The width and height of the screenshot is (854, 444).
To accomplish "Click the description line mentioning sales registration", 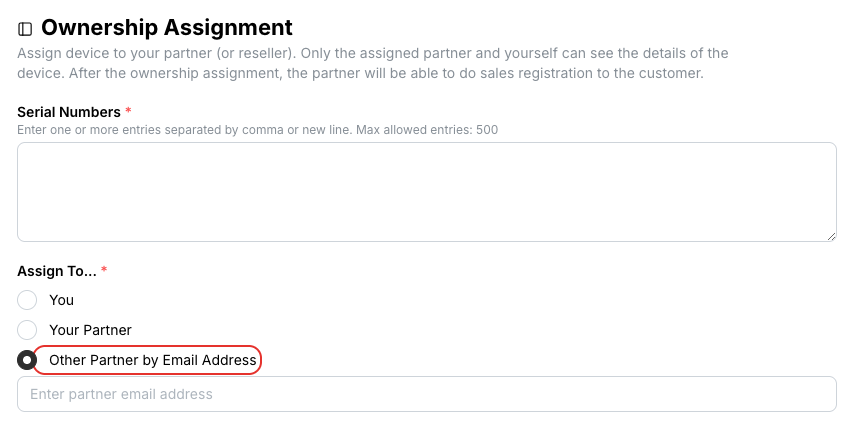I will pyautogui.click(x=360, y=73).
